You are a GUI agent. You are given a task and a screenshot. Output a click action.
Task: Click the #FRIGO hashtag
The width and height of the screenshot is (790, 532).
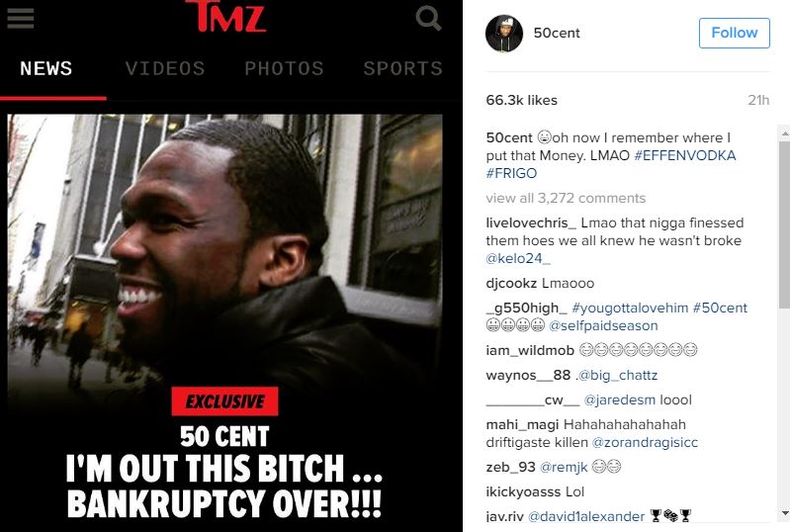click(x=511, y=173)
